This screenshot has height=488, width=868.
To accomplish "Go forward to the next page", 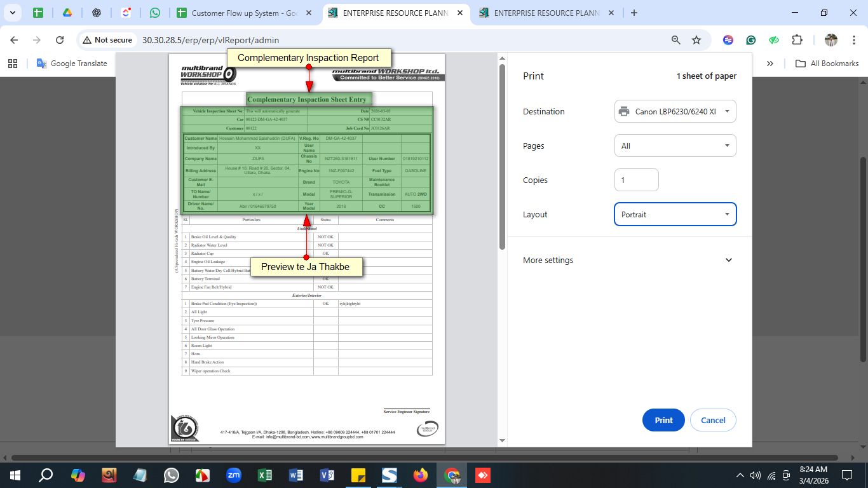I will pos(37,40).
